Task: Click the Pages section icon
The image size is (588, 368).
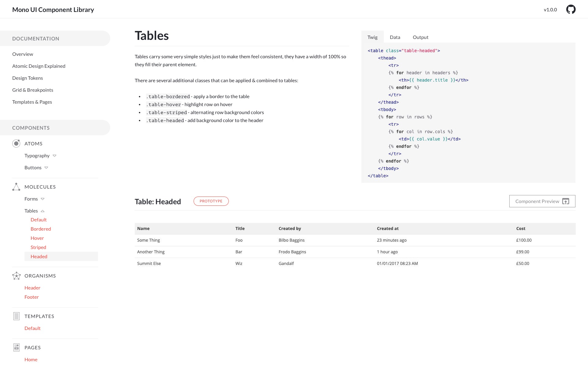Action: pos(17,347)
